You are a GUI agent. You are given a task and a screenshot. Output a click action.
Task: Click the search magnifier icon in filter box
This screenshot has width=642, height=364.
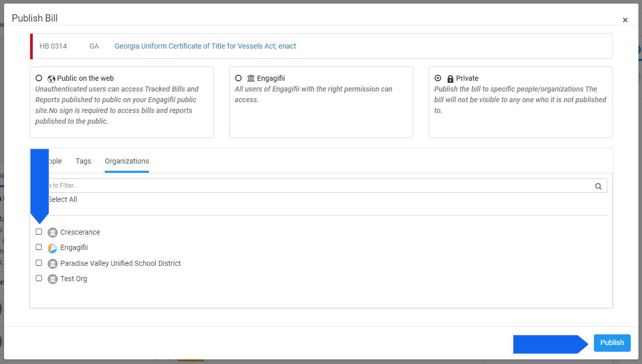[x=599, y=186]
